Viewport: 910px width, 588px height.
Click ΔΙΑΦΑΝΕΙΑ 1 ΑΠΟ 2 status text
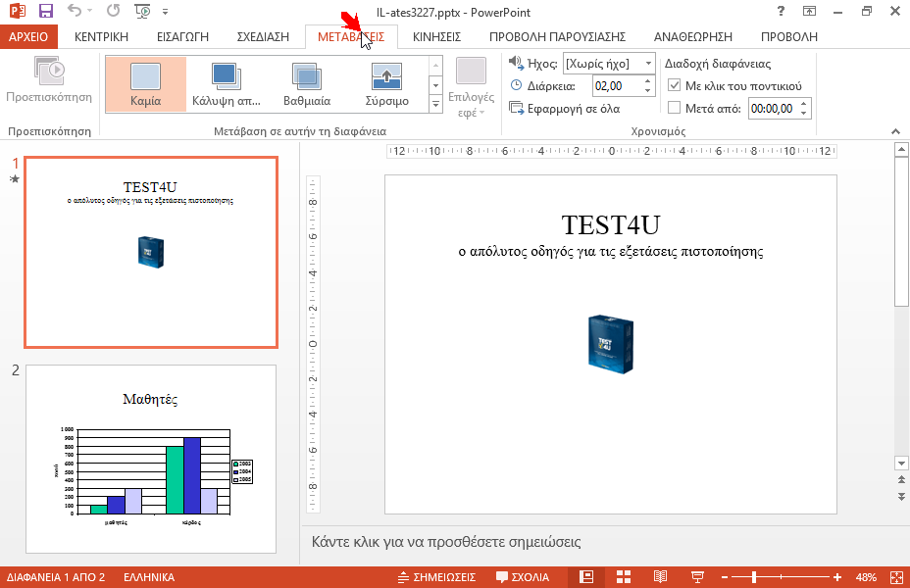[56, 577]
